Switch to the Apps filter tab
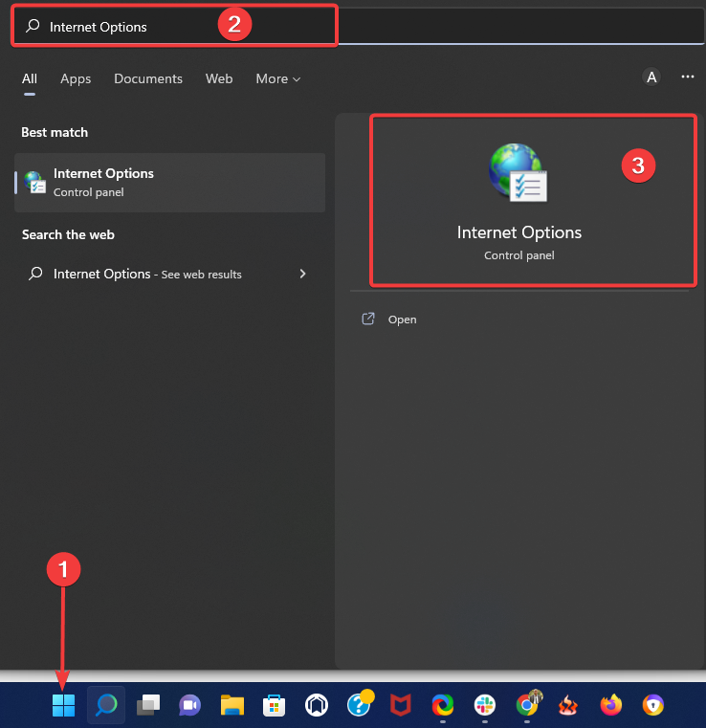Screen dimensions: 706x728 (x=76, y=78)
